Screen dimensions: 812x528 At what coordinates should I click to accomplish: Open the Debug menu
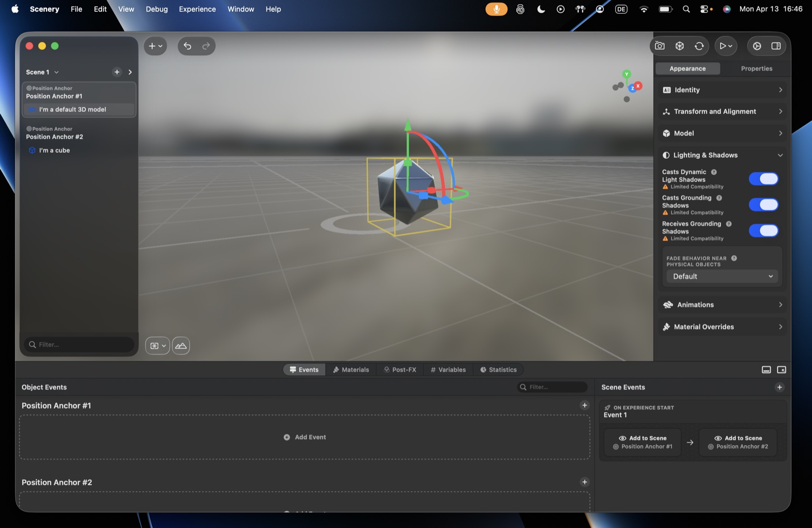(x=157, y=9)
